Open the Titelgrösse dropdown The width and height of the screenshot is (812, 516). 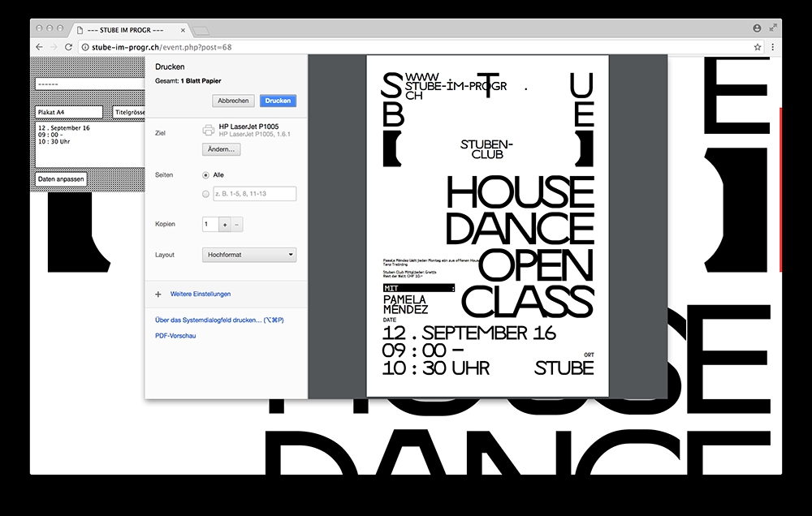[129, 112]
